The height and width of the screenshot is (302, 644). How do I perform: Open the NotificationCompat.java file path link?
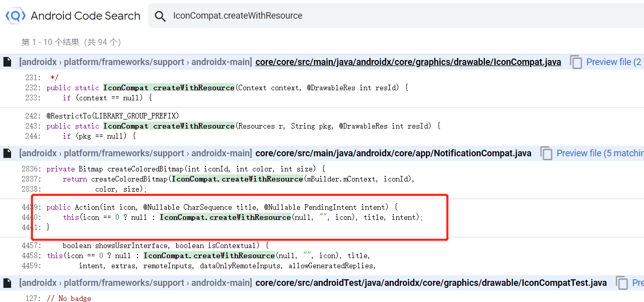pyautogui.click(x=393, y=153)
